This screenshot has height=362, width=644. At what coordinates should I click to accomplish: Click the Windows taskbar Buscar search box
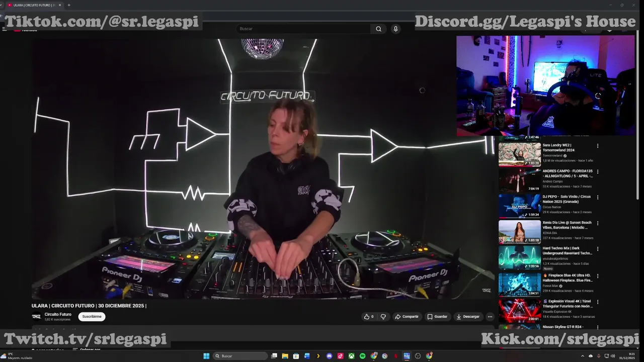[x=240, y=356]
